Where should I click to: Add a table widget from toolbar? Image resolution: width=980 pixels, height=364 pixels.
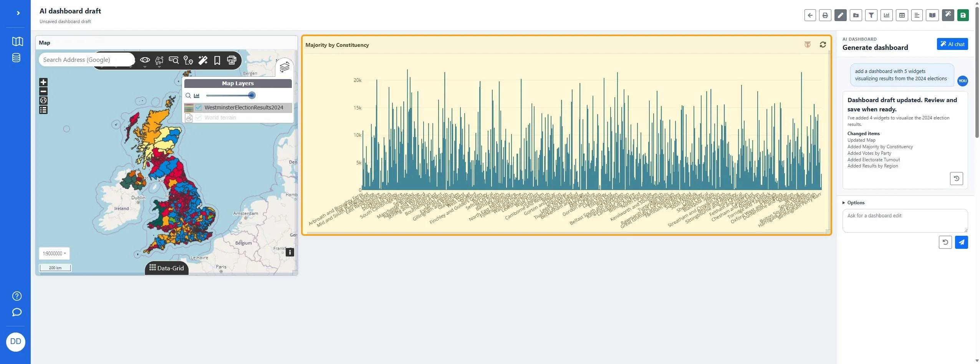(902, 15)
